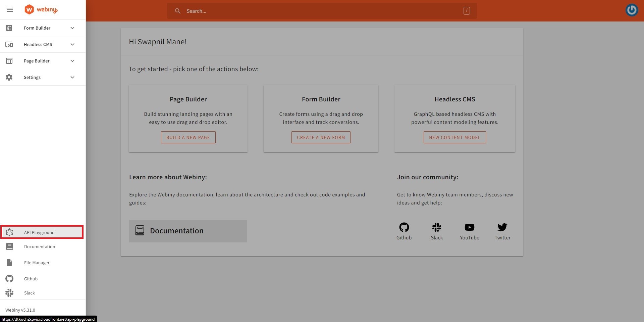The image size is (644, 322).
Task: Open Slack community icon
Action: click(437, 227)
